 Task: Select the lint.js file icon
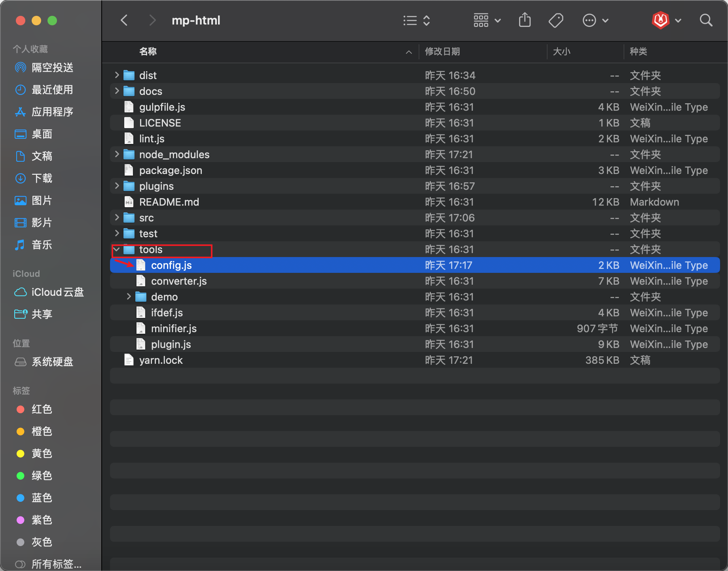pyautogui.click(x=129, y=138)
